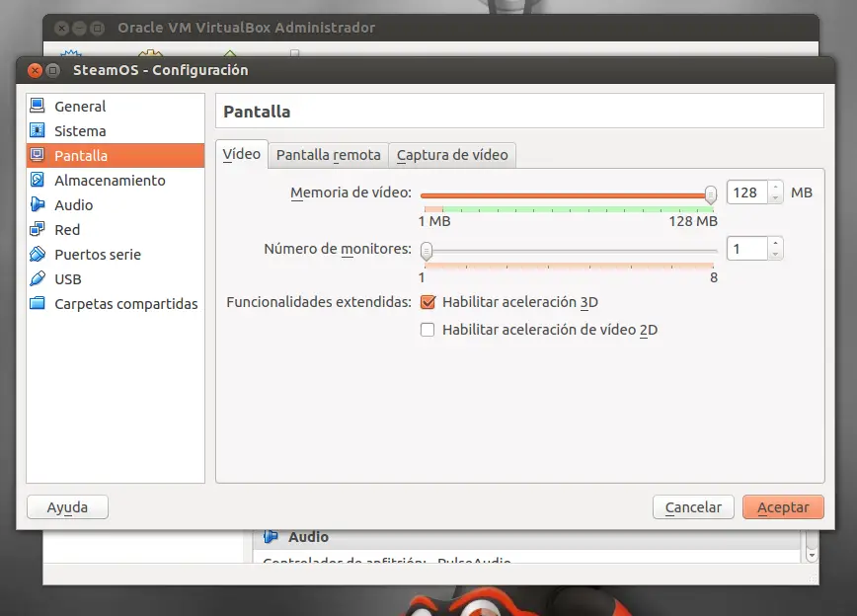Viewport: 857px width, 616px height.
Task: Click the Audio speaker icon in sidebar
Action: click(38, 204)
